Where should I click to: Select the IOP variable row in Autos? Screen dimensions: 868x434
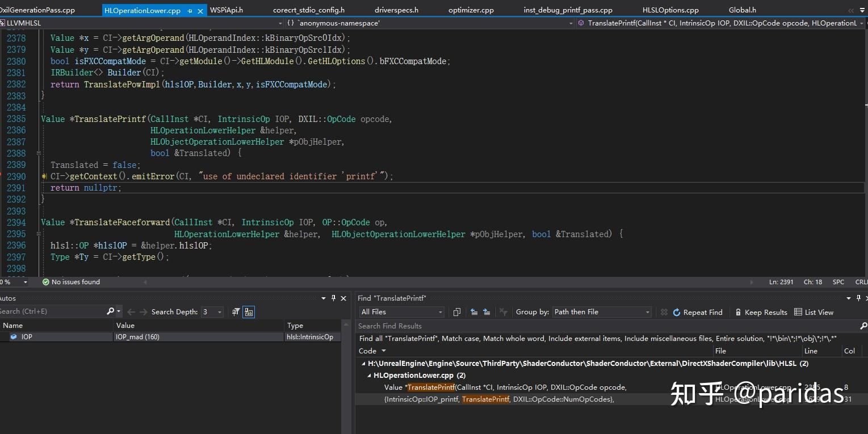[x=170, y=336]
